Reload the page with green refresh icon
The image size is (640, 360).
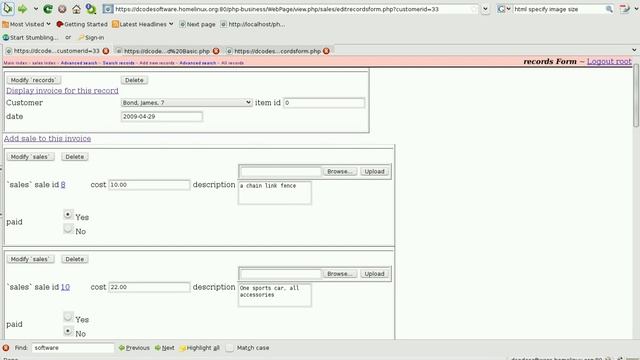(48, 9)
